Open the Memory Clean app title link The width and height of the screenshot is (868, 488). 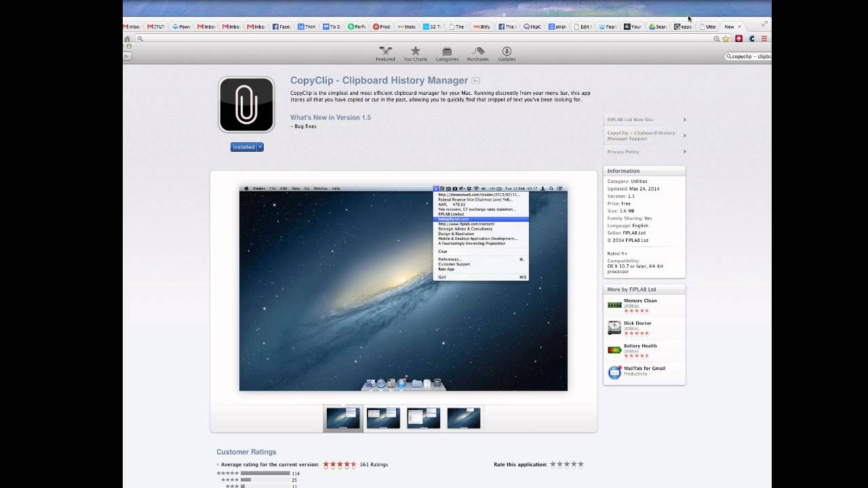coord(640,300)
